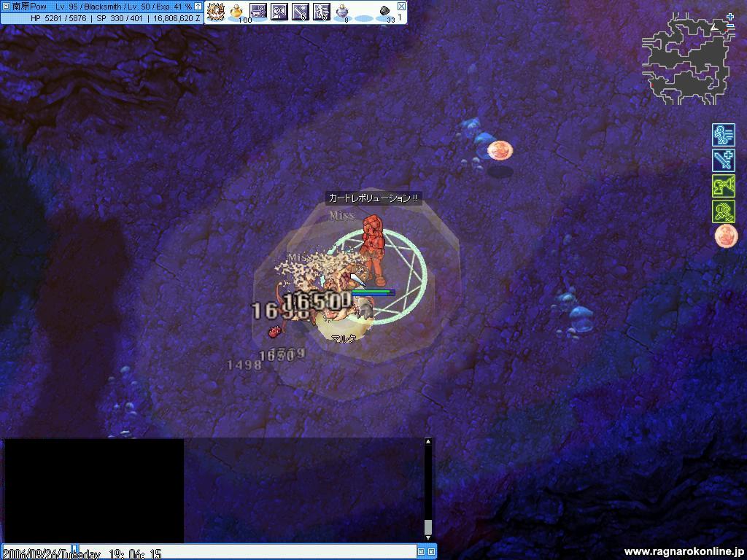Click the character name 南原Pow
Image resolution: width=747 pixels, height=560 pixels.
pos(29,7)
